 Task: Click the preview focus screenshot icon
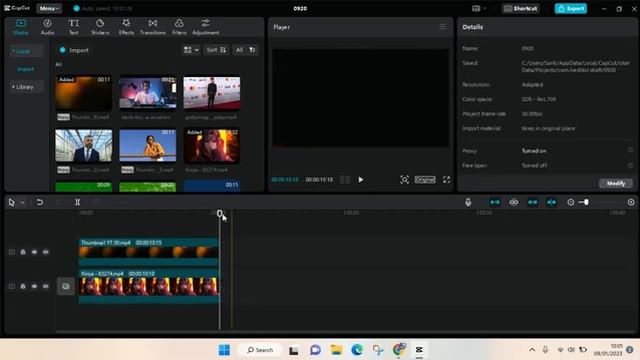(404, 180)
